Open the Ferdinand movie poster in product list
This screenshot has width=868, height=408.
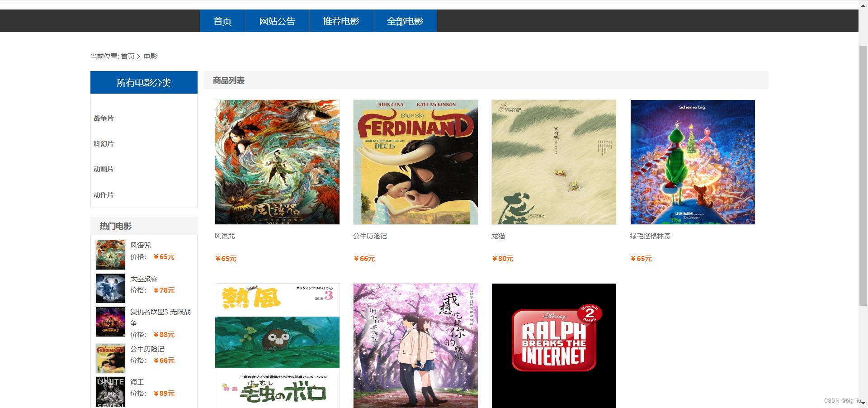[x=415, y=162]
